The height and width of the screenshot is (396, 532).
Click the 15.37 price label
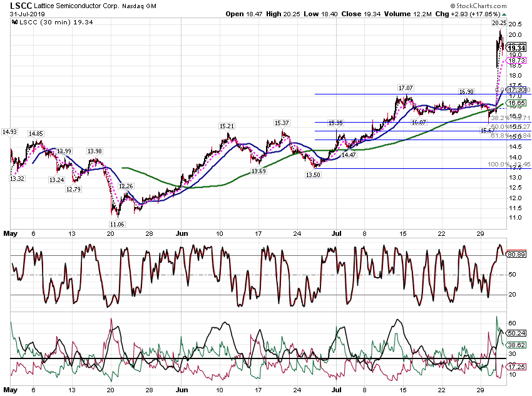click(x=282, y=123)
